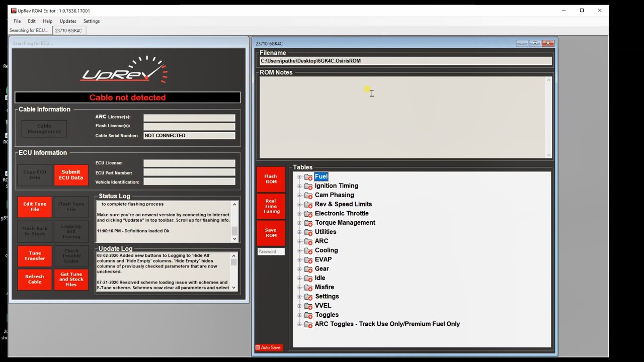The height and width of the screenshot is (362, 644).
Task: Click the Real Time Tuning button
Action: point(271,206)
